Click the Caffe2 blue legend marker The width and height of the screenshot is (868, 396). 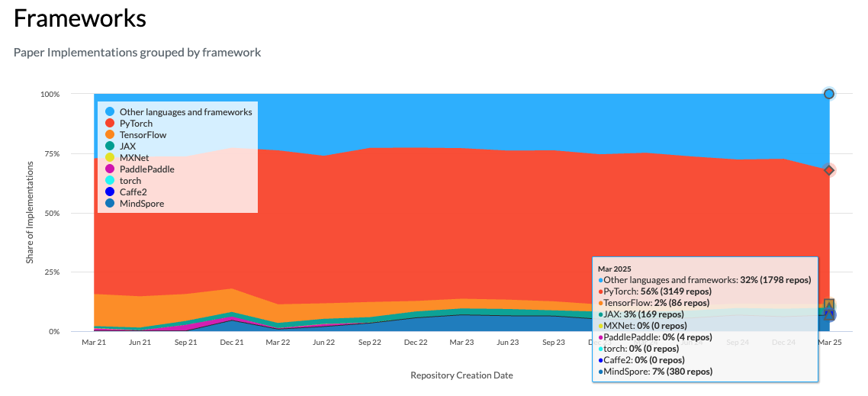(110, 192)
